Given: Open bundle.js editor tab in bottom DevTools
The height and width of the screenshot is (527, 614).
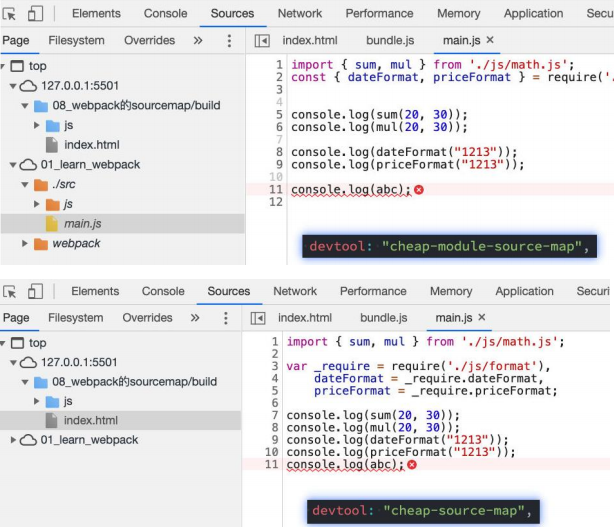Looking at the screenshot, I should [384, 318].
